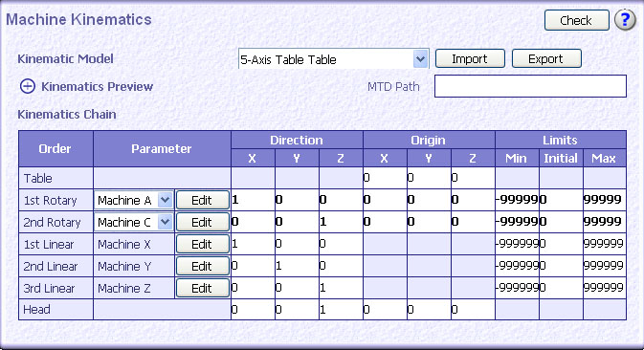
Task: Edit the 2nd Linear Machine Y row
Action: click(x=203, y=266)
